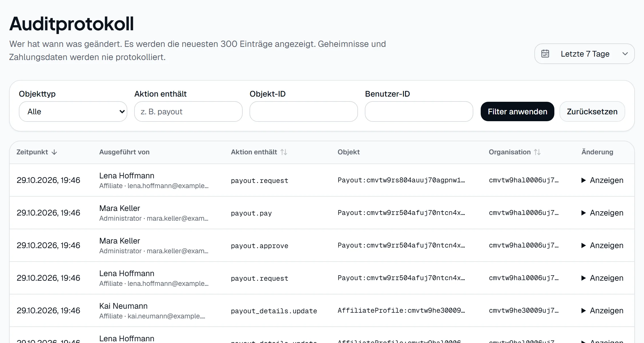This screenshot has height=343, width=644.
Task: Expand Anzeigen for first payout.request row
Action: click(x=602, y=180)
